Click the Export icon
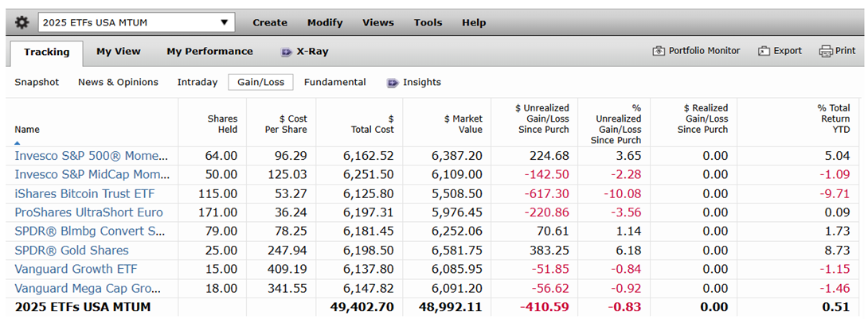The height and width of the screenshot is (319, 868). 764,52
